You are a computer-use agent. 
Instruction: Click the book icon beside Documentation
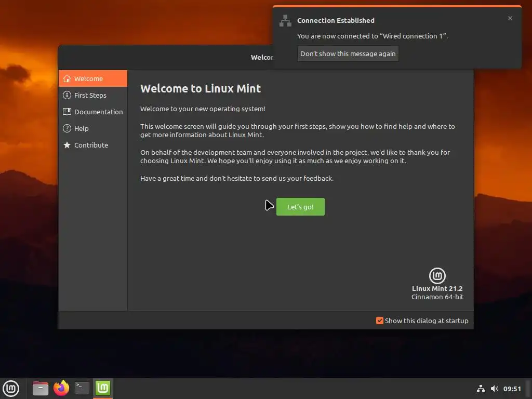point(67,112)
